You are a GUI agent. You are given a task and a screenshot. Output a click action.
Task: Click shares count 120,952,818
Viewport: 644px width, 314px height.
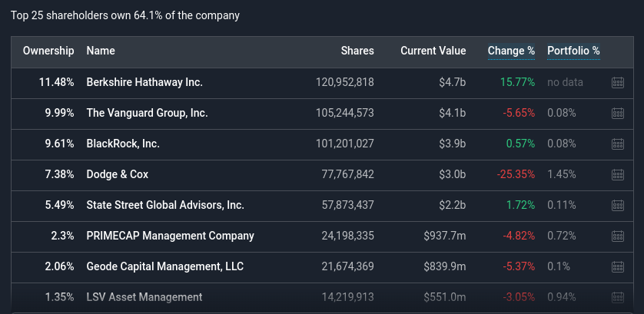(345, 82)
